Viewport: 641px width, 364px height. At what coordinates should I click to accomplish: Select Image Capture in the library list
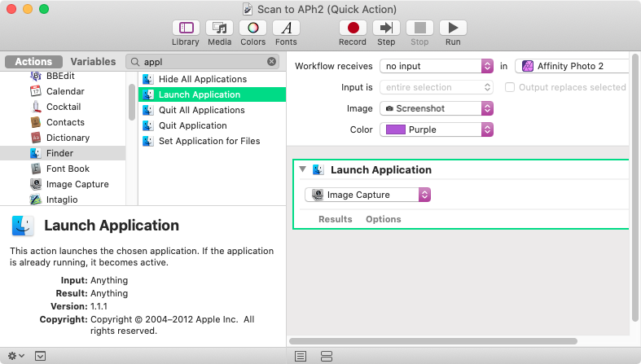point(63,184)
